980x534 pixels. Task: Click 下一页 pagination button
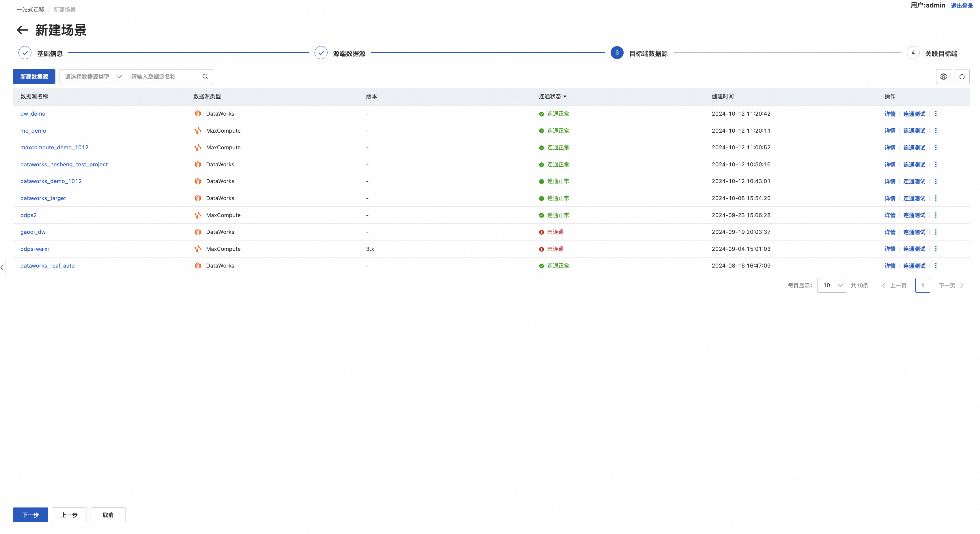coord(951,285)
